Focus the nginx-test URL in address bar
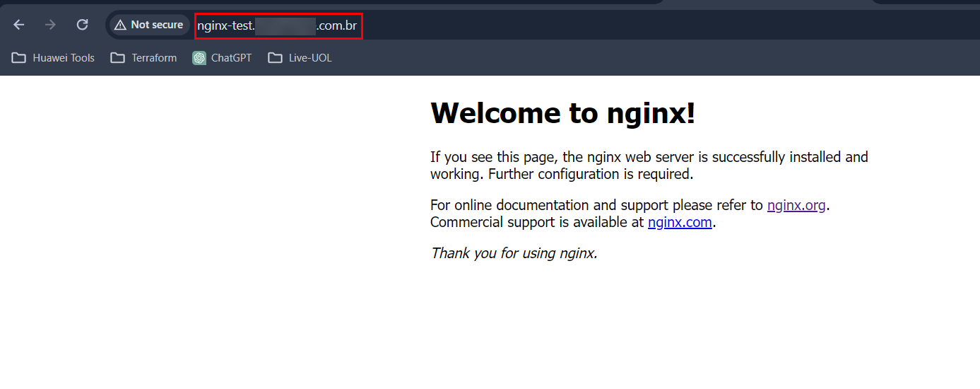Viewport: 980px width, 389px height. [x=278, y=25]
